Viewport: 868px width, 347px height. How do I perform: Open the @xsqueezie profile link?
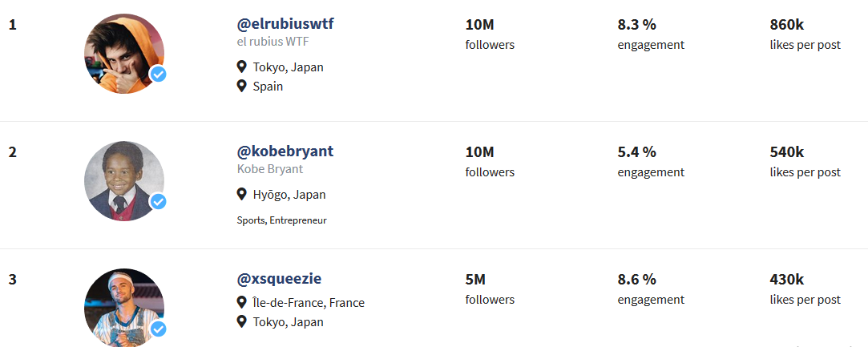(x=279, y=279)
